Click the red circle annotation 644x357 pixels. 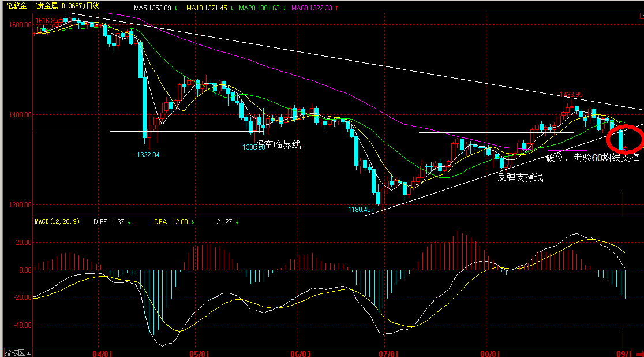coord(625,139)
